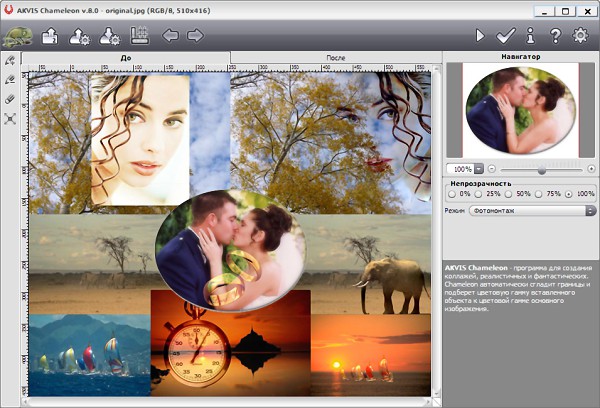This screenshot has height=408, width=600.
Task: Click the undo left arrow
Action: (x=170, y=36)
